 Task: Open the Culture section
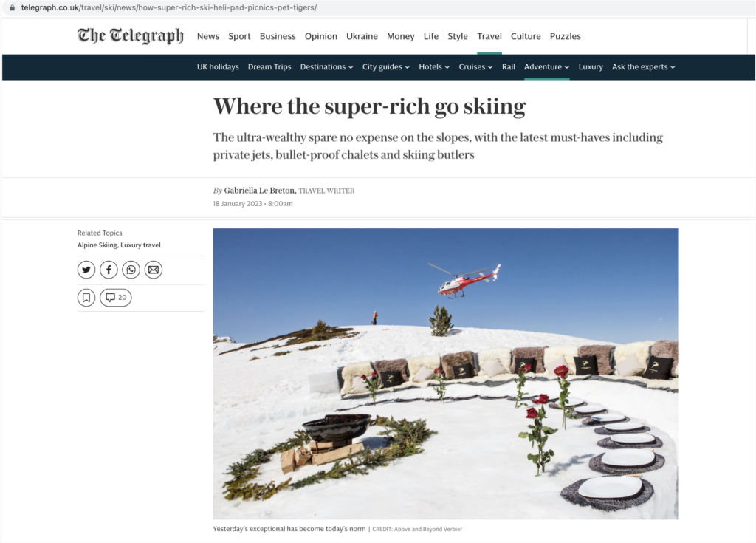tap(526, 36)
